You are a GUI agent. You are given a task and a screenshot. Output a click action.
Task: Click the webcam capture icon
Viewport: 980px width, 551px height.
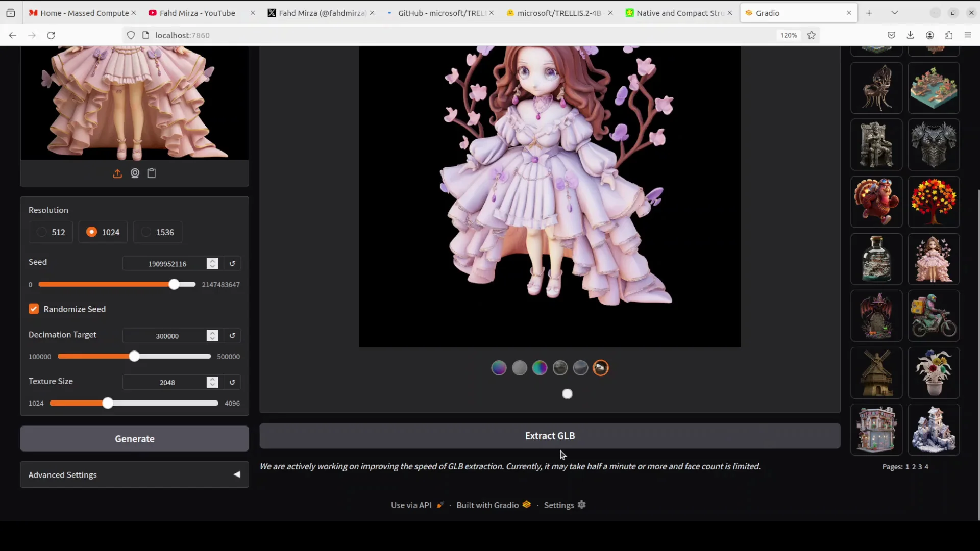coord(135,173)
